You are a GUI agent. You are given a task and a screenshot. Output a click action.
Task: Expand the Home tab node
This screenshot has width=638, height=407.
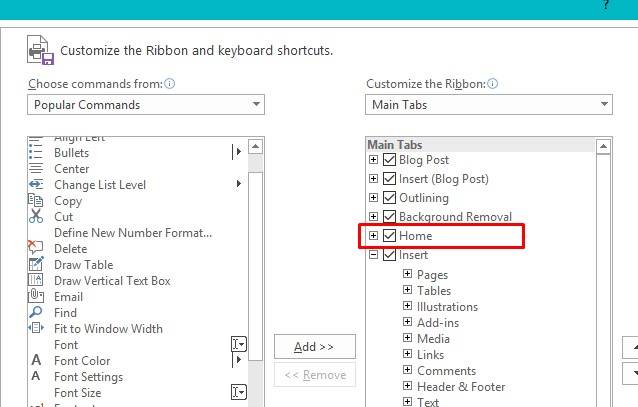[x=373, y=235]
